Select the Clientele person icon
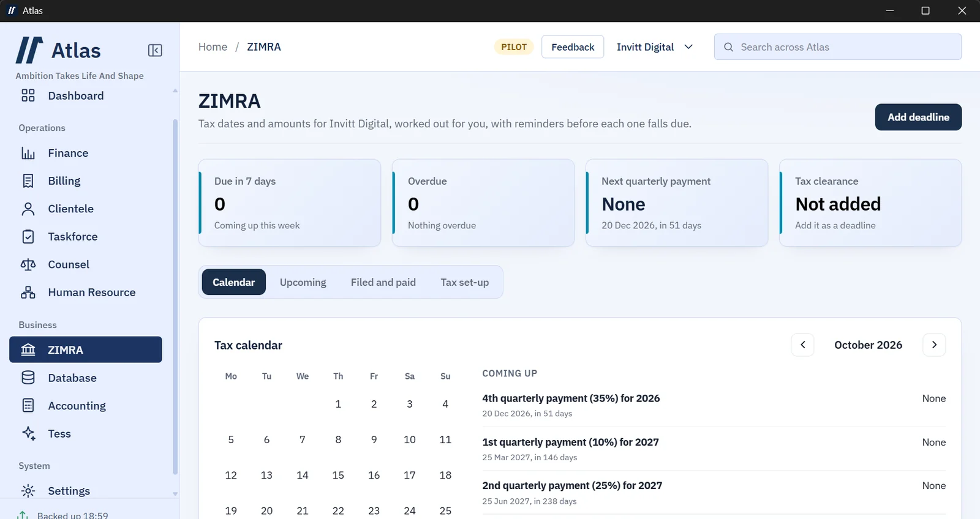This screenshot has width=980, height=519. click(28, 209)
